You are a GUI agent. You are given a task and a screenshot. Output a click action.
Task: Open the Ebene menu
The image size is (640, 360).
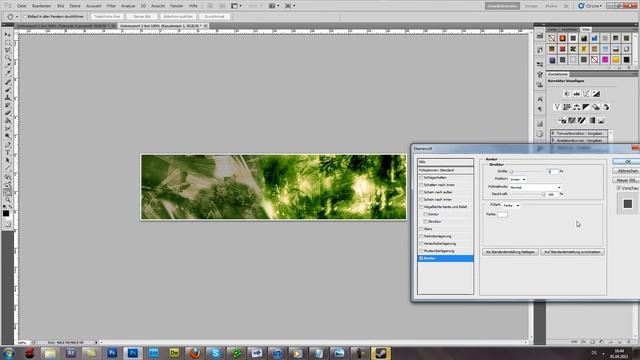pos(75,6)
